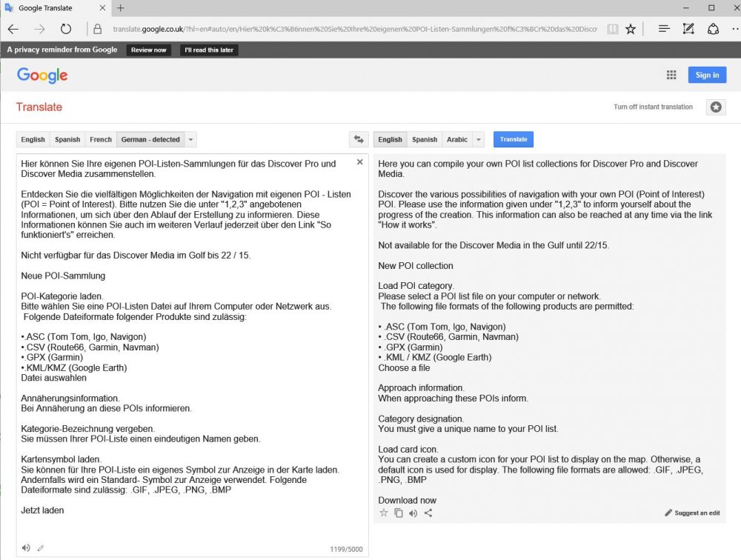Swap source and target languages
This screenshot has width=741, height=560.
click(359, 139)
